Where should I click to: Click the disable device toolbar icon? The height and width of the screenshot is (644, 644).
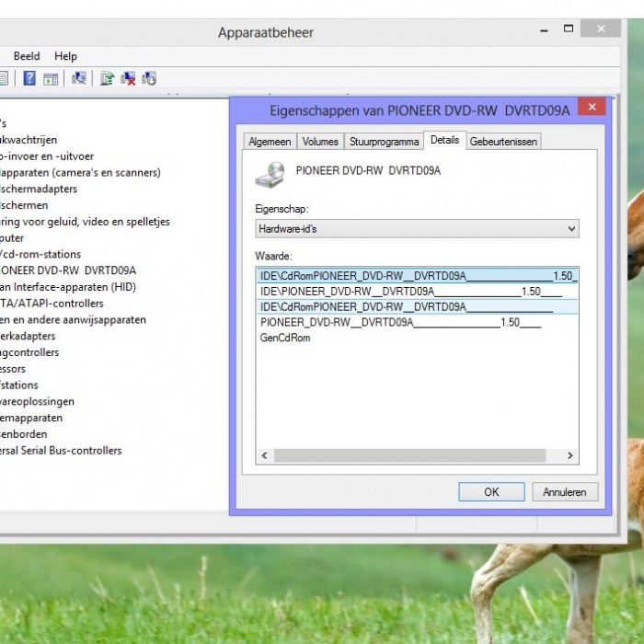[149, 78]
